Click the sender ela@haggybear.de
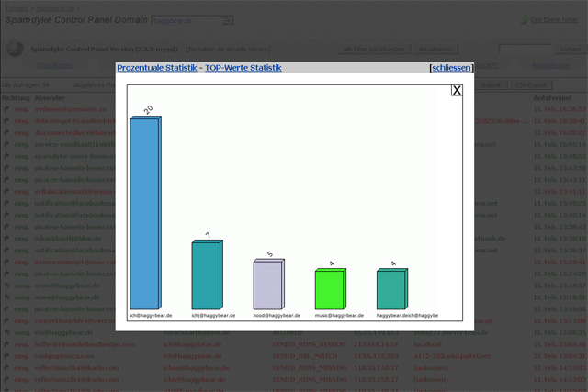Screen dimensions: 588x392 (63, 332)
